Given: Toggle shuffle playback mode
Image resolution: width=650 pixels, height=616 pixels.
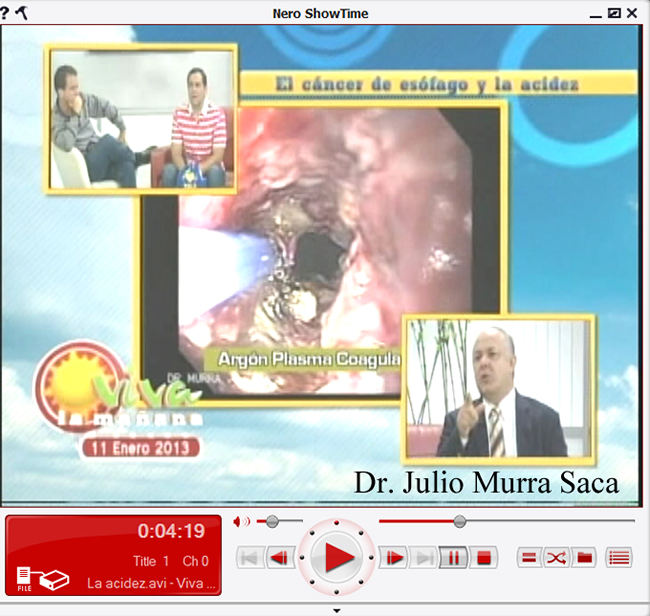Looking at the screenshot, I should point(556,558).
